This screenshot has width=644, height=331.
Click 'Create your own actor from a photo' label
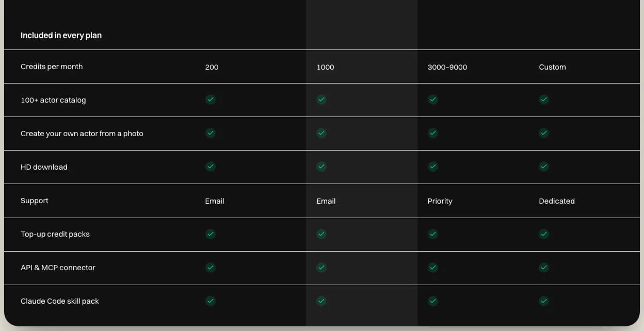tap(82, 134)
